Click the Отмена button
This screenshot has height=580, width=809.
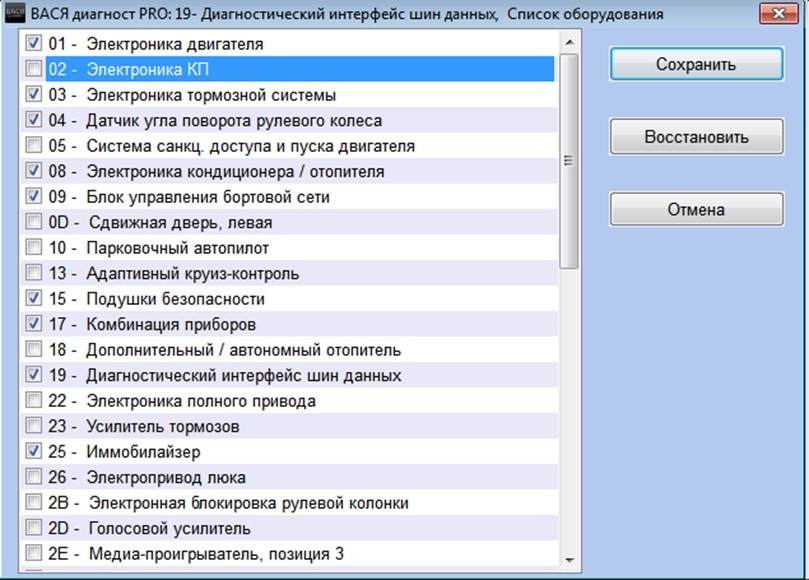coord(697,210)
